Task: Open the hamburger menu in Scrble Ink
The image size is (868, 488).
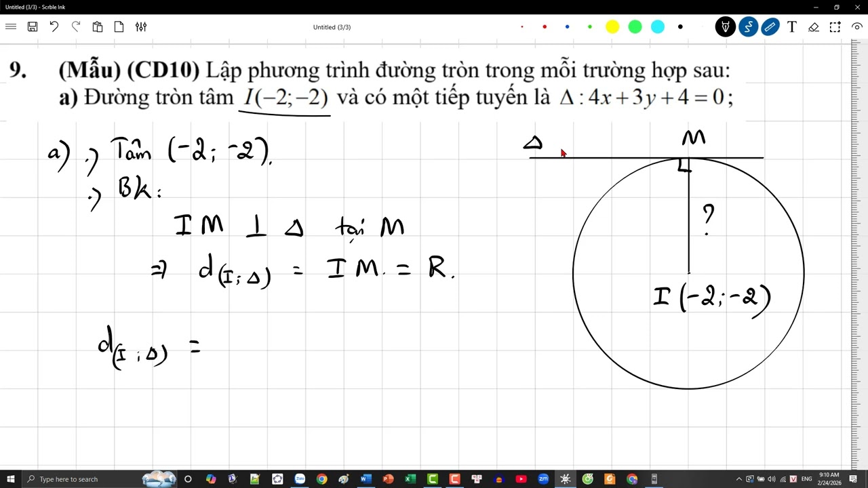Action: [x=10, y=26]
